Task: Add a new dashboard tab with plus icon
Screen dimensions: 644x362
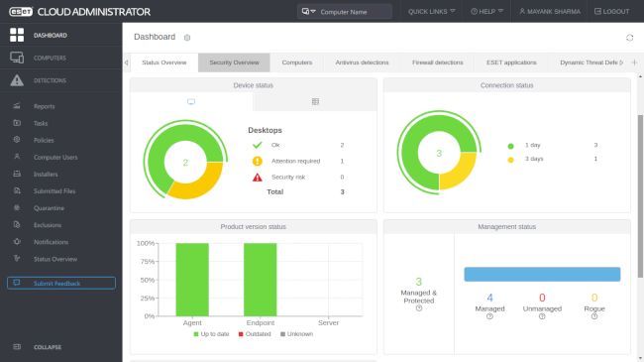Action: click(634, 62)
